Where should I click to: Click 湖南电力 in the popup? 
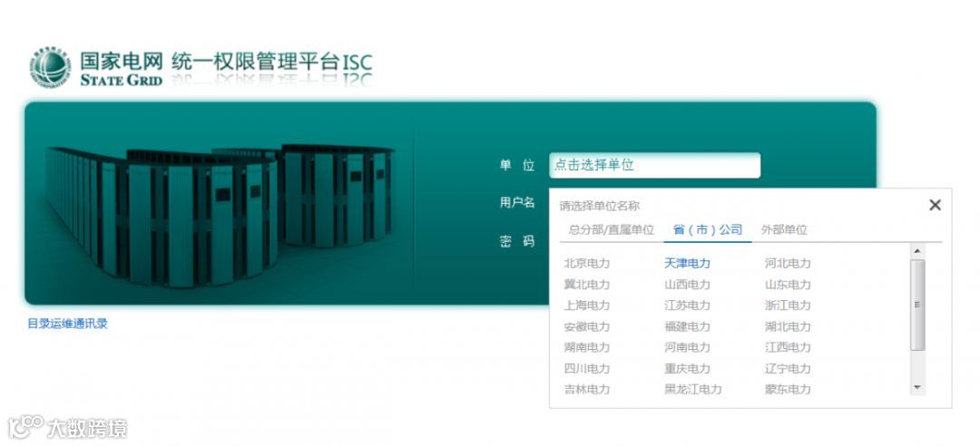pos(586,347)
